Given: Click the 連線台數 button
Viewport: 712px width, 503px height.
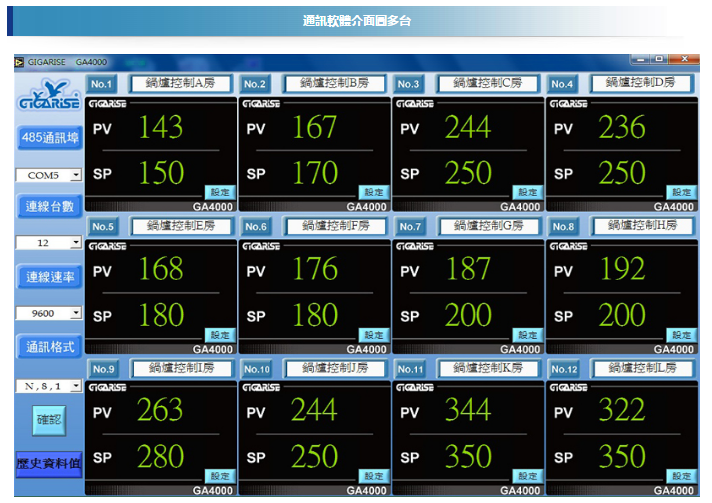Looking at the screenshot, I should pyautogui.click(x=50, y=206).
